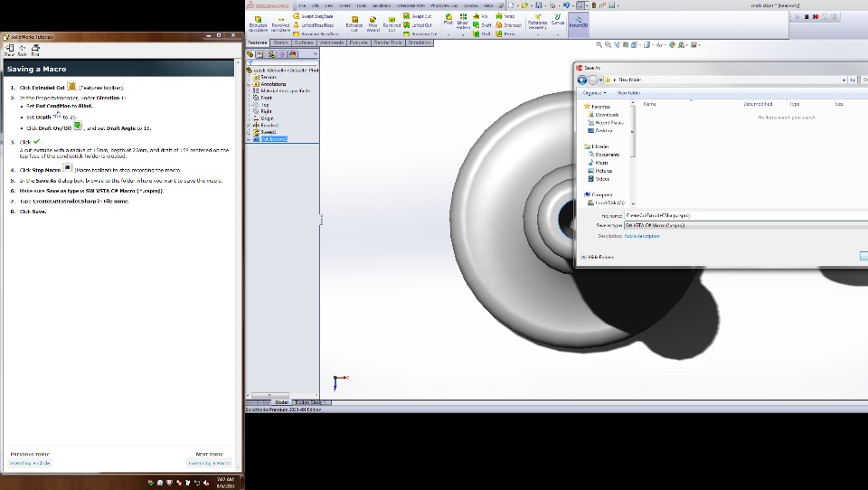Click New folder button in Save As dialog
868x490 pixels.
point(629,93)
